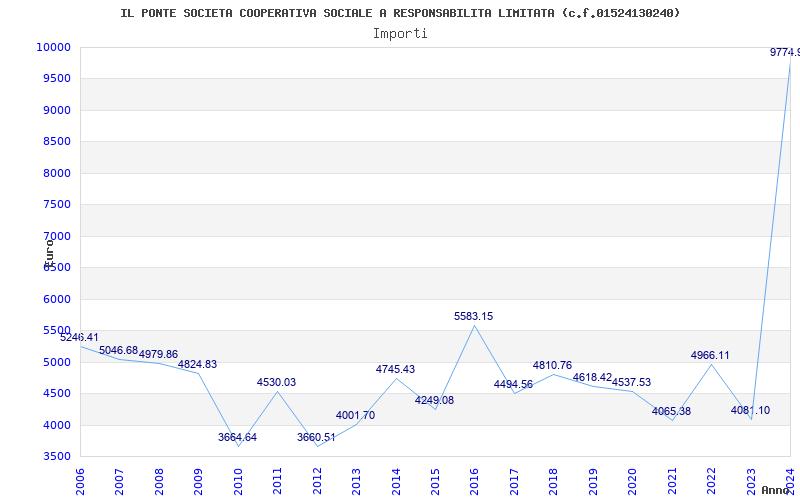Click the 2011 year tick label
800x500 pixels.
pyautogui.click(x=278, y=479)
